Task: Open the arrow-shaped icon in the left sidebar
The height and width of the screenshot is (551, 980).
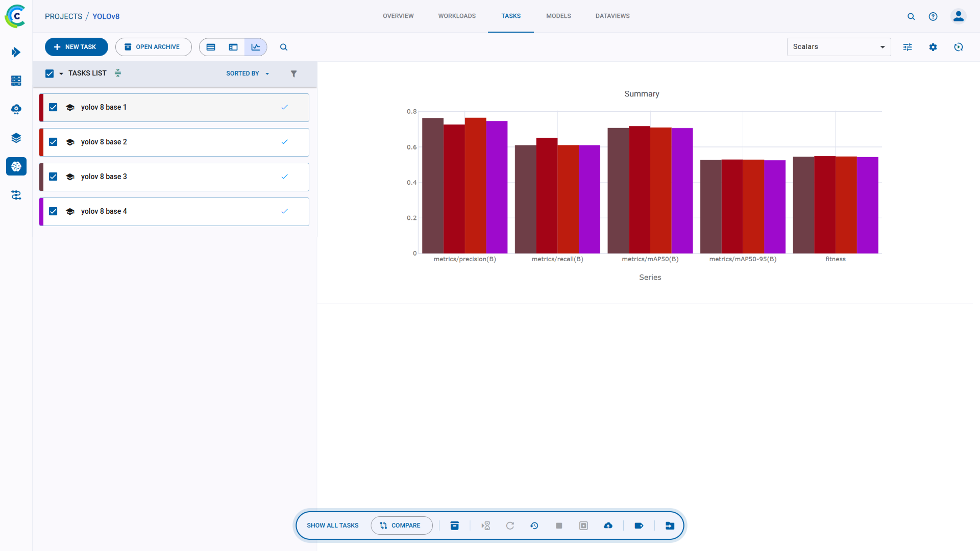Action: point(16,52)
